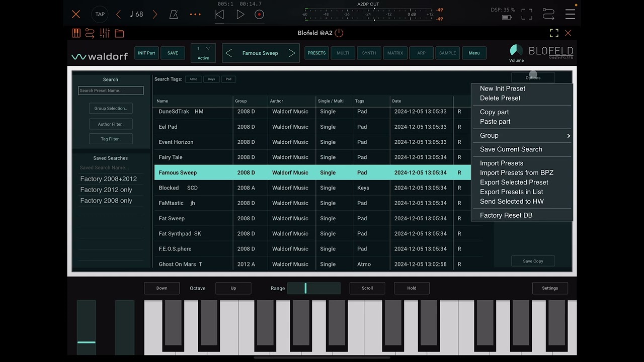Choose Save Current Search
The height and width of the screenshot is (362, 644).
511,149
